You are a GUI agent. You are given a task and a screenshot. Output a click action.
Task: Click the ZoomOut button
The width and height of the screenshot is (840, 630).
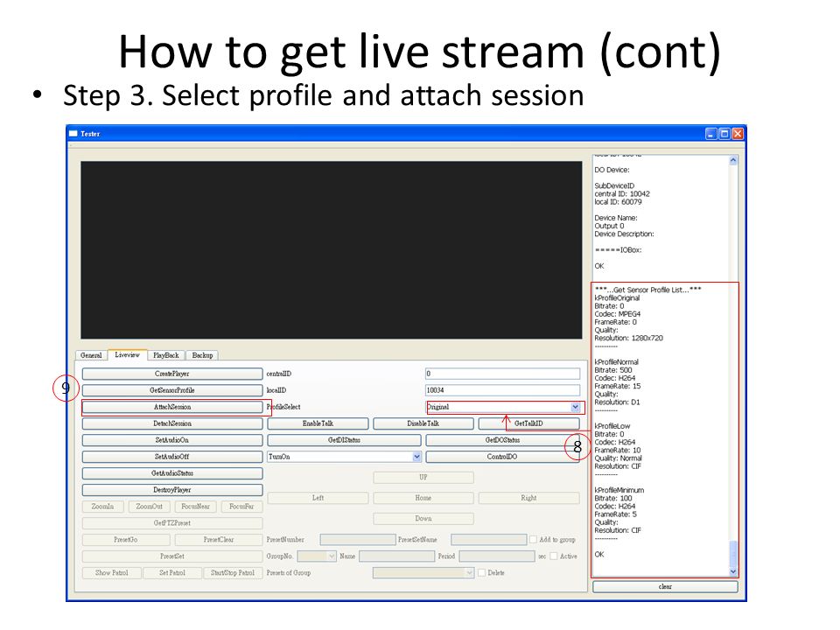tap(149, 507)
